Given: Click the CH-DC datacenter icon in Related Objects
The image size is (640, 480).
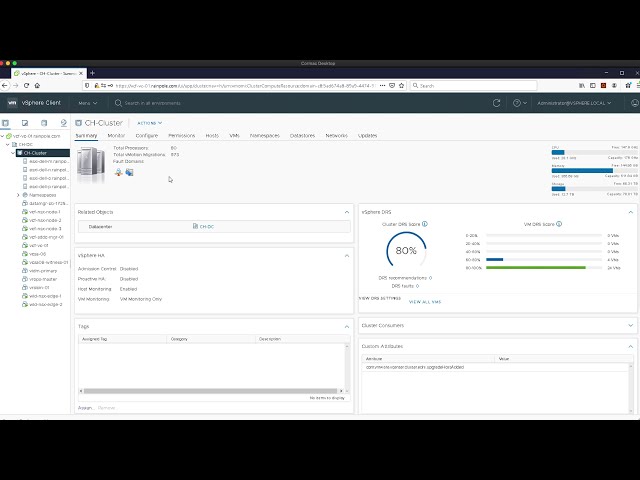Looking at the screenshot, I should [196, 227].
